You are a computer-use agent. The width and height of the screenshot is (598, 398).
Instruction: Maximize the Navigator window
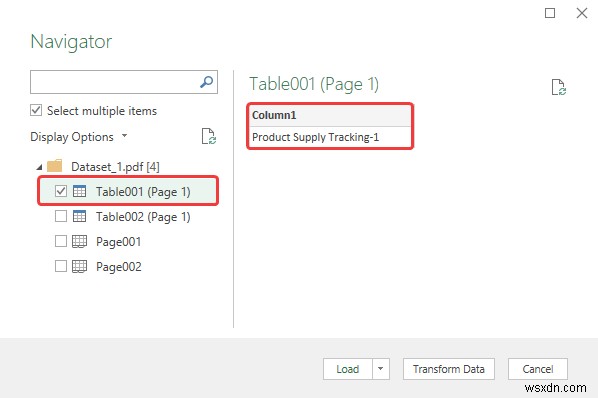tap(550, 13)
